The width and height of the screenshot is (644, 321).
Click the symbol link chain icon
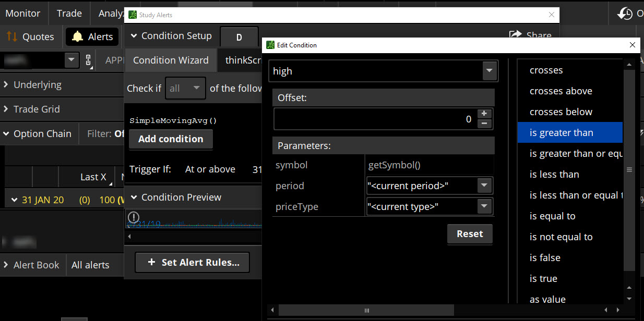88,60
